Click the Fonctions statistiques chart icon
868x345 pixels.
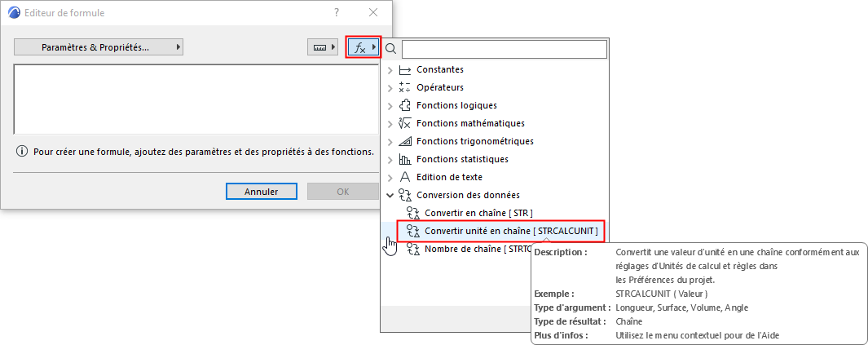(x=405, y=160)
